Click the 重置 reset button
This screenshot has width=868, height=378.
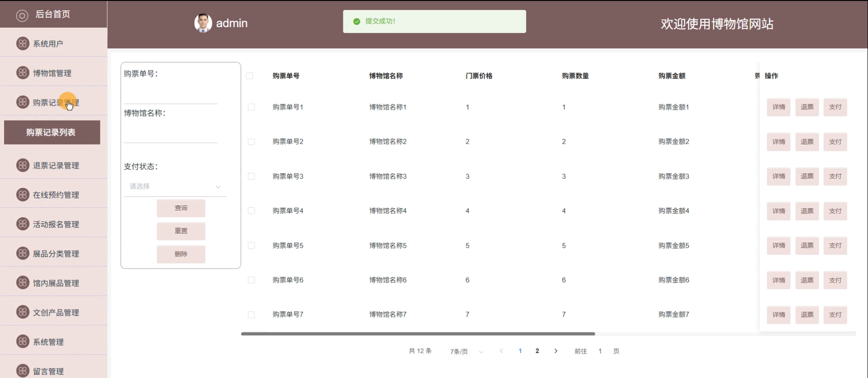[181, 231]
